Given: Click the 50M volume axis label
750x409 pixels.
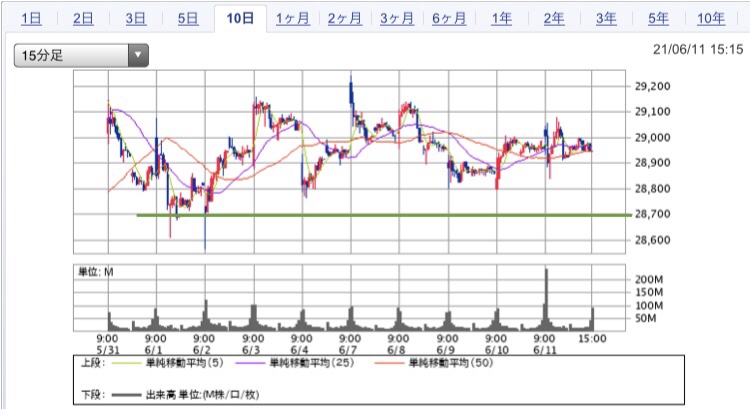Looking at the screenshot, I should click(x=645, y=318).
